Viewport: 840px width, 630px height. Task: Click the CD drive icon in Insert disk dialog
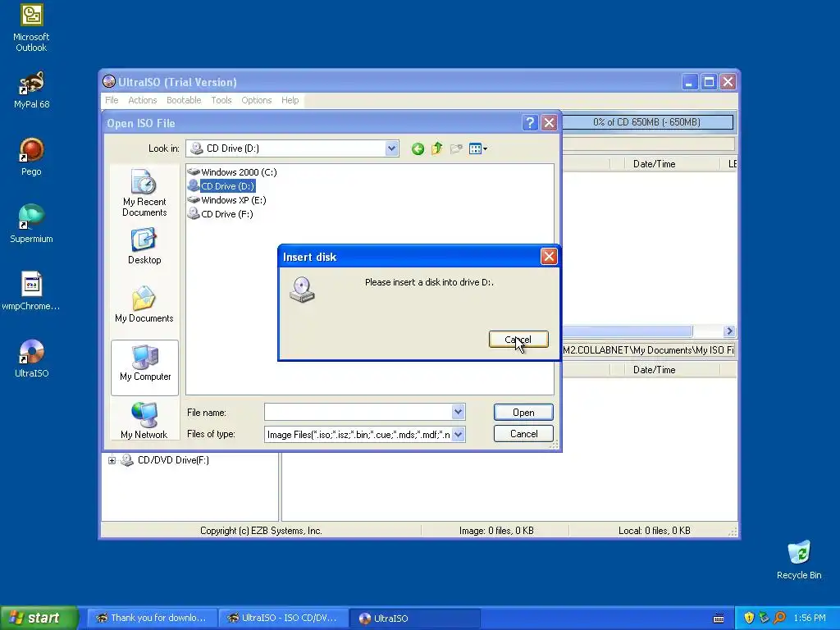coord(302,290)
